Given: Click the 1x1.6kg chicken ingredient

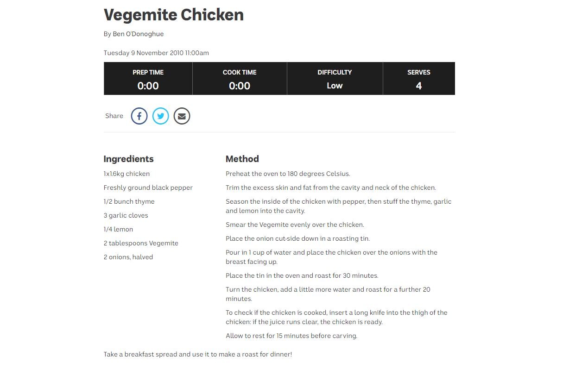Looking at the screenshot, I should [126, 174].
